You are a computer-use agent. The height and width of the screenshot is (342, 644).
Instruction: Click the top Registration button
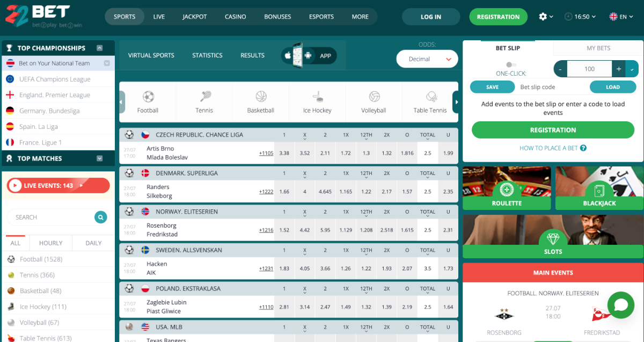(498, 17)
